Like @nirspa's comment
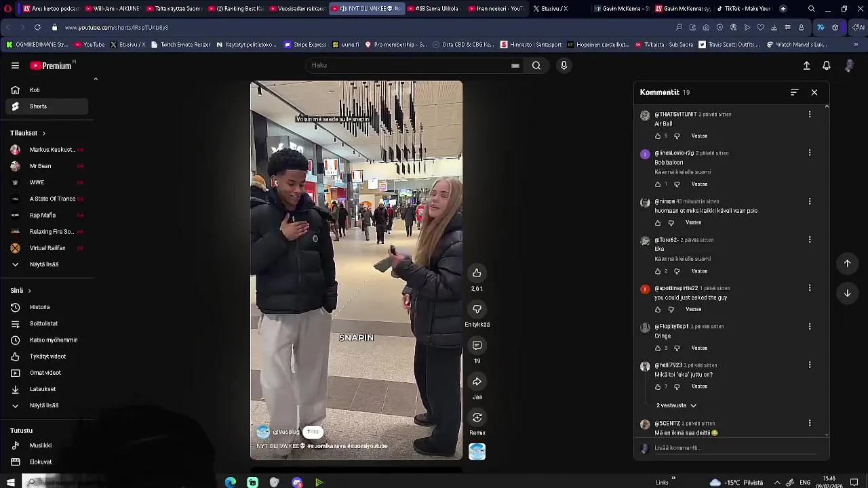This screenshot has height=488, width=868. (658, 223)
